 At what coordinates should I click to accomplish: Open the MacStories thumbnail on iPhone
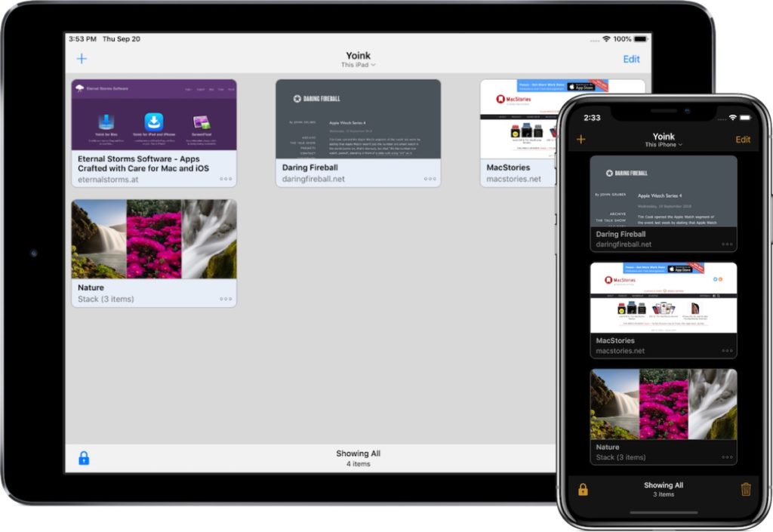click(x=664, y=297)
